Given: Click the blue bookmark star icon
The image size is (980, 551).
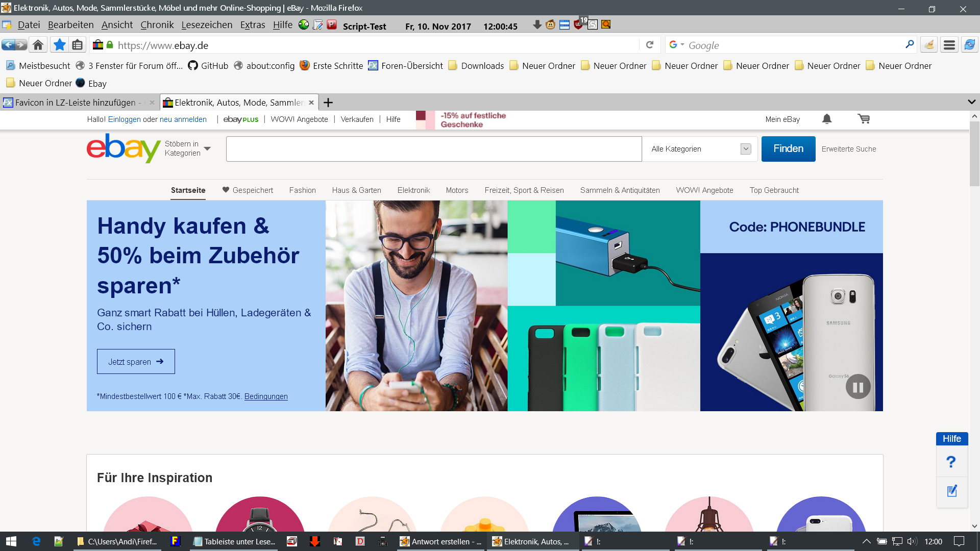Looking at the screenshot, I should 59,45.
